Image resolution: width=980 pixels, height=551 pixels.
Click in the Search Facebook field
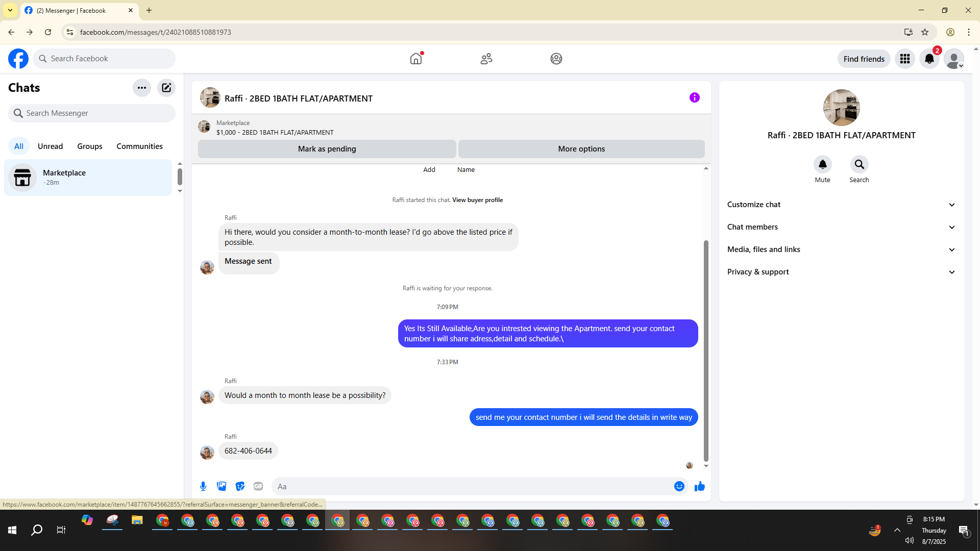[x=104, y=59]
